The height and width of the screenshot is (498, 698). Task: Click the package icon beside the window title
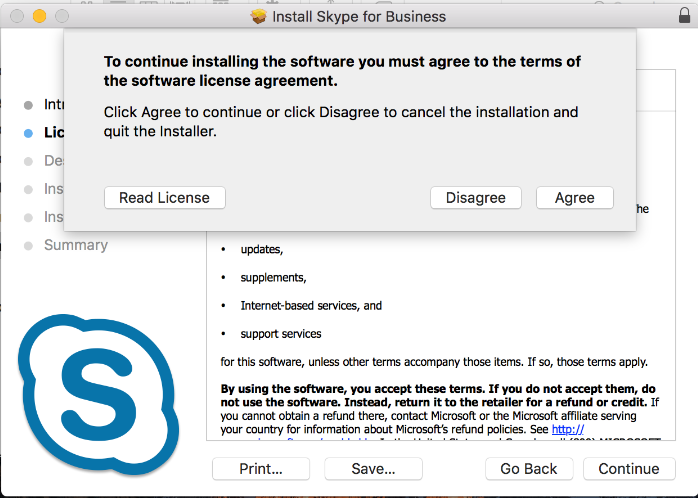point(258,16)
